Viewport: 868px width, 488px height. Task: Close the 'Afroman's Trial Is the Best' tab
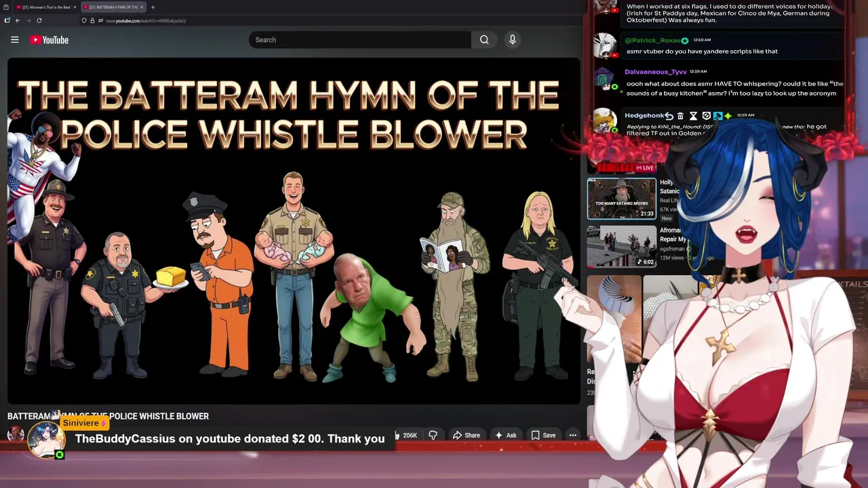coord(75,7)
